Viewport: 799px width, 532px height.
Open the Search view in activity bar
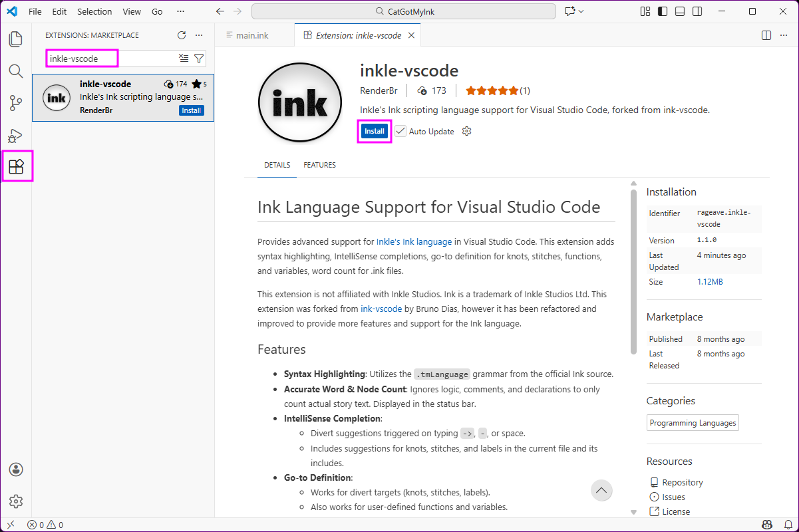[x=16, y=71]
